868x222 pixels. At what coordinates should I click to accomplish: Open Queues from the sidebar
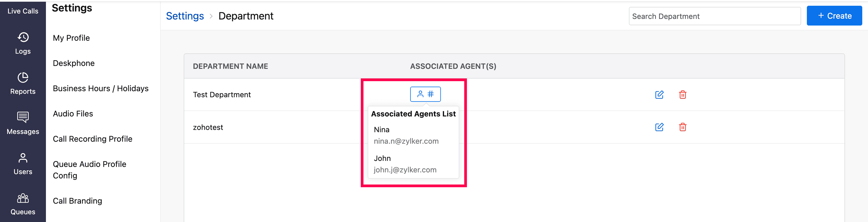(x=23, y=204)
